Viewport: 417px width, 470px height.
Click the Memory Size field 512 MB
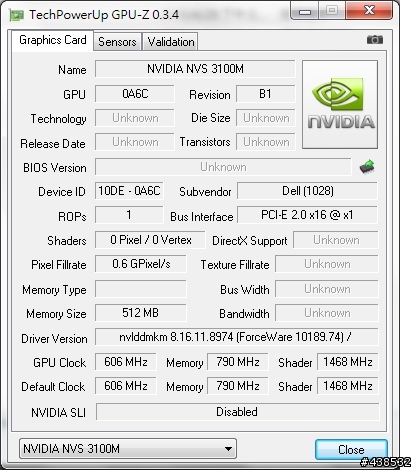141,313
